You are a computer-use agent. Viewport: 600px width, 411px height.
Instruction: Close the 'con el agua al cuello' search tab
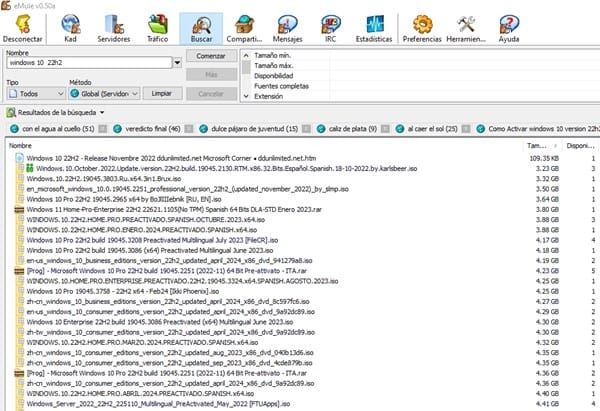pyautogui.click(x=103, y=129)
